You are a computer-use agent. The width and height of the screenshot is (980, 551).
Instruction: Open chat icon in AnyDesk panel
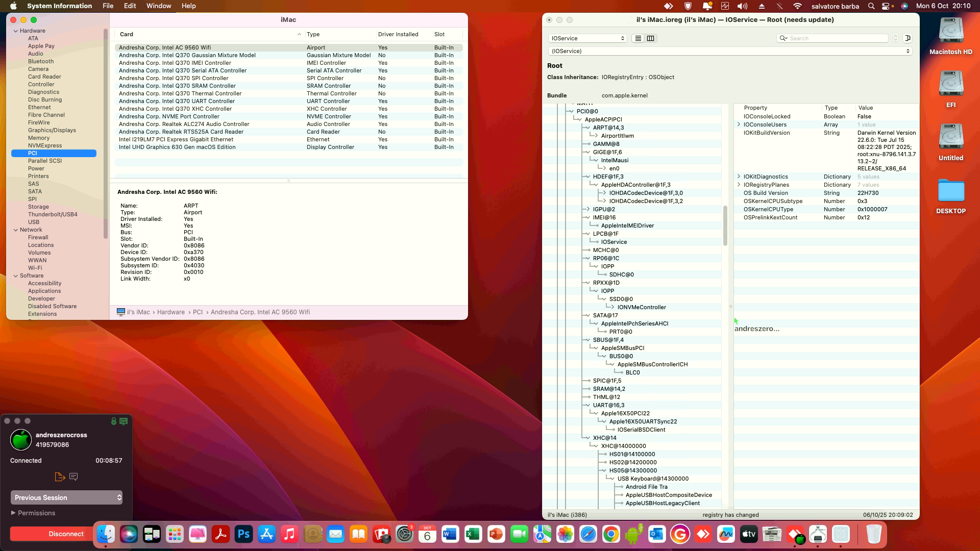click(x=73, y=477)
